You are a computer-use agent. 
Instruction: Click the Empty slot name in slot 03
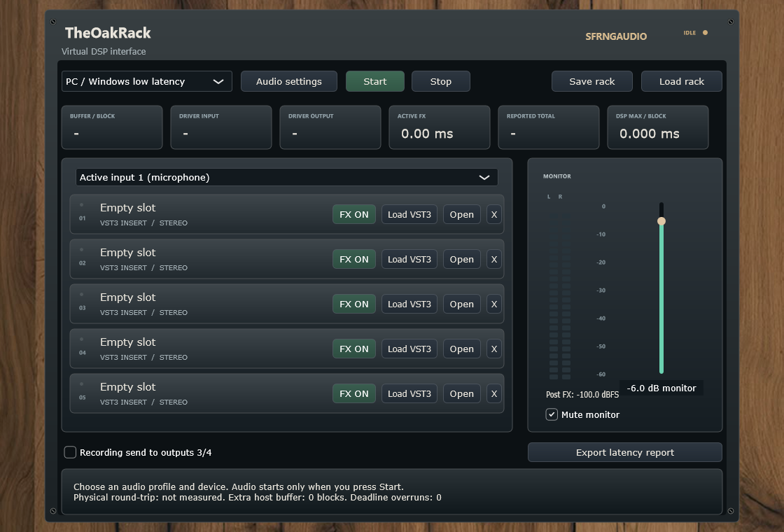127,297
